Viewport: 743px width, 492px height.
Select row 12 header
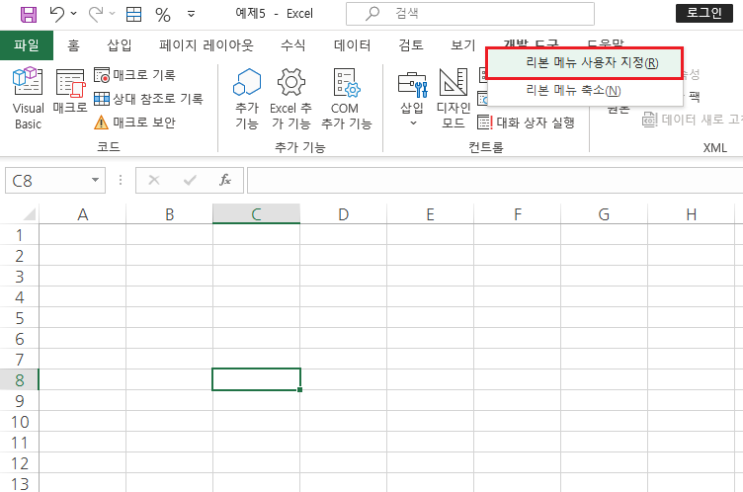pyautogui.click(x=19, y=463)
